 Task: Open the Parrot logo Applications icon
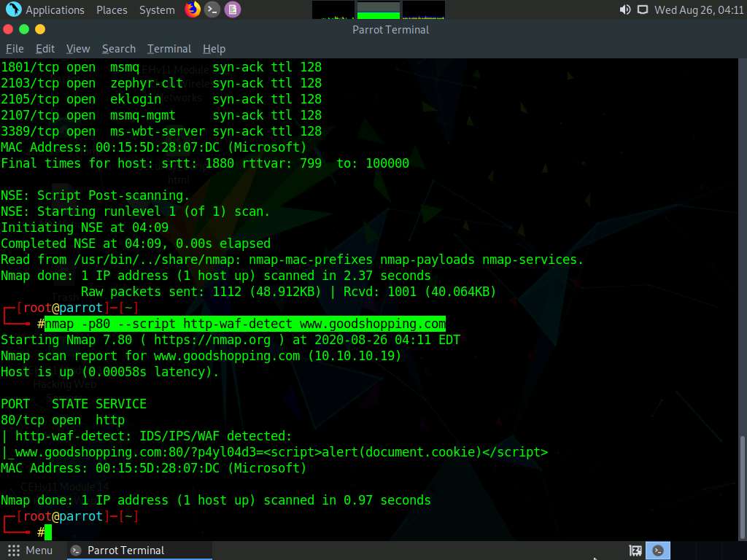tap(13, 9)
